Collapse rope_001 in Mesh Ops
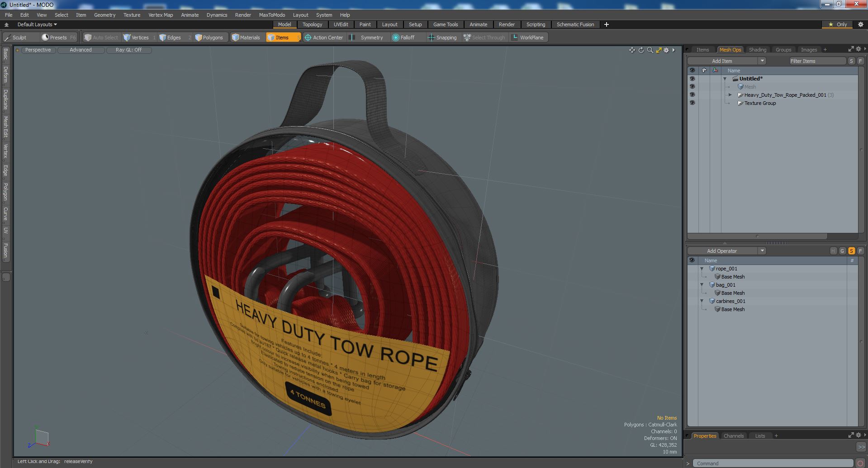The height and width of the screenshot is (468, 868). (x=702, y=269)
